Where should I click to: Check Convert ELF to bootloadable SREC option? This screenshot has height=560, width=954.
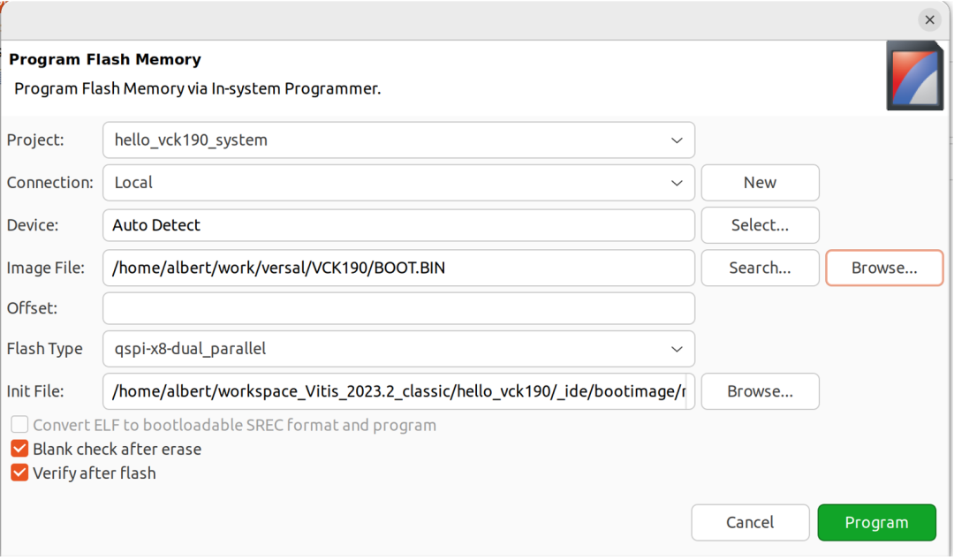click(x=19, y=425)
